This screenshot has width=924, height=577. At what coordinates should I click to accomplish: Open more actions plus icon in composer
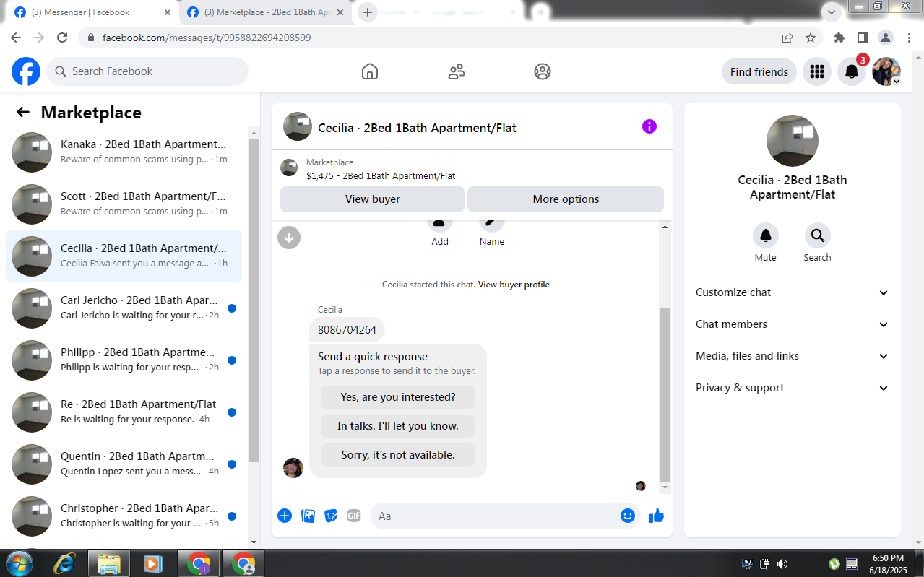pos(285,516)
